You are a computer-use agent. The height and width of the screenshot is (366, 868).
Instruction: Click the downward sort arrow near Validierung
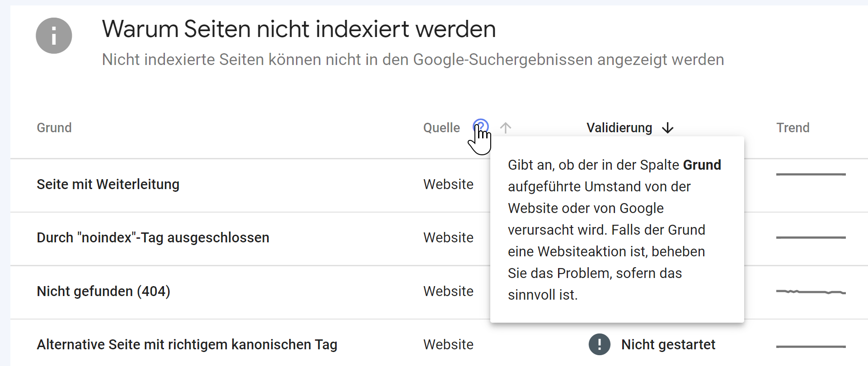coord(668,128)
